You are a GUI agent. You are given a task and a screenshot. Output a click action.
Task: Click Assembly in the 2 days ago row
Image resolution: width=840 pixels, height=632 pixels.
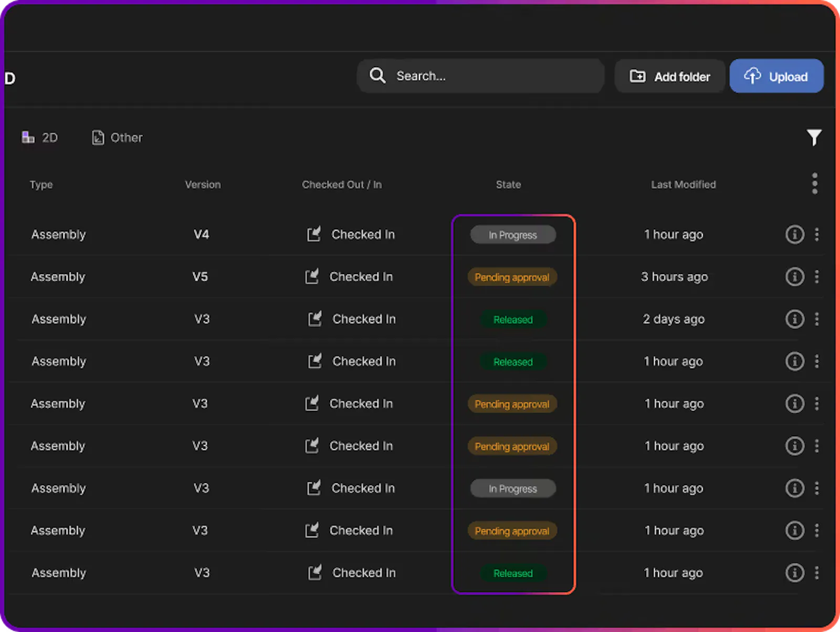pyautogui.click(x=59, y=319)
